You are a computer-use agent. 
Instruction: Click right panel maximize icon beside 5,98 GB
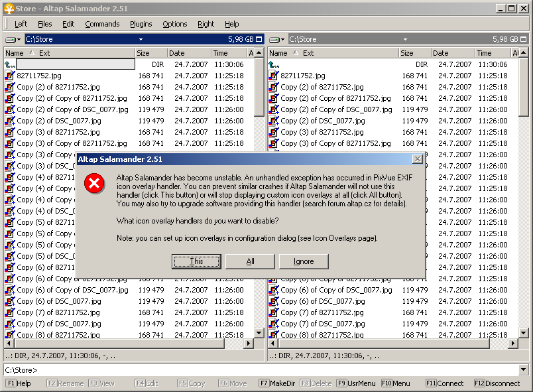[523, 39]
